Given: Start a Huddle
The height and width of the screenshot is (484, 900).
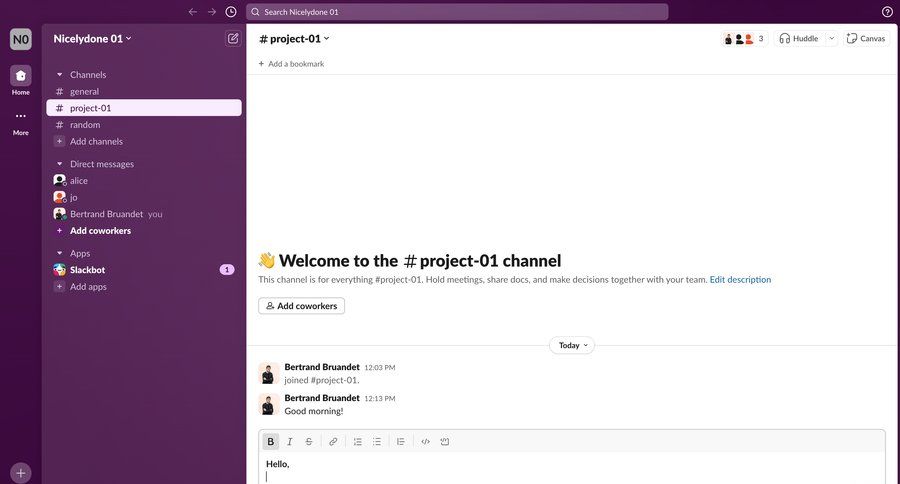Looking at the screenshot, I should pyautogui.click(x=799, y=38).
